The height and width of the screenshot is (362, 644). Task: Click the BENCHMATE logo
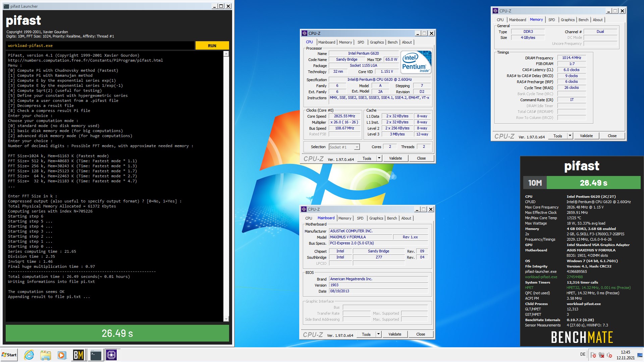click(582, 337)
